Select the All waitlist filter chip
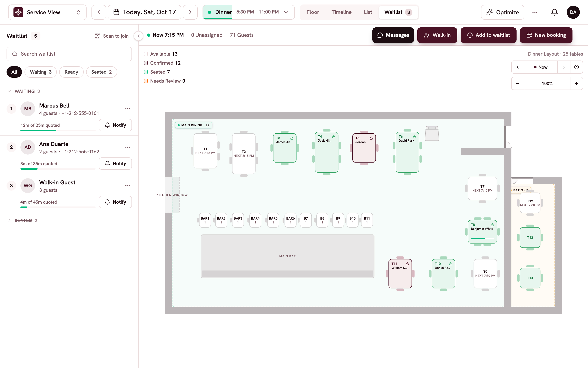Screen dimensions: 588x368 pyautogui.click(x=14, y=72)
